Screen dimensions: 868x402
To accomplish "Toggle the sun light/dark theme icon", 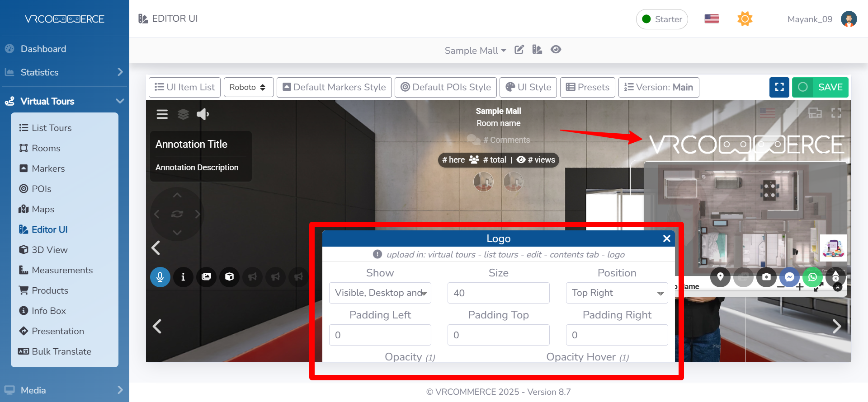I will click(x=745, y=19).
